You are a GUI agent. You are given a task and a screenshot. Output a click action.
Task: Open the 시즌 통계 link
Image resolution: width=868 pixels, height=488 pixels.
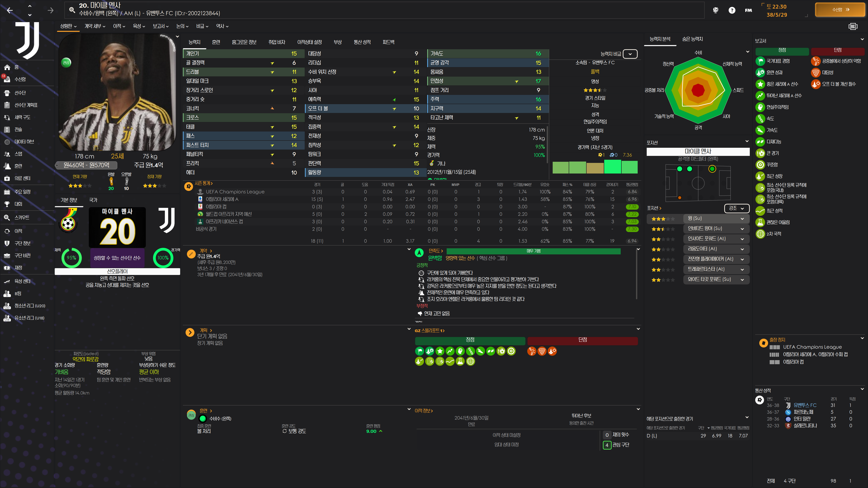pyautogui.click(x=203, y=183)
